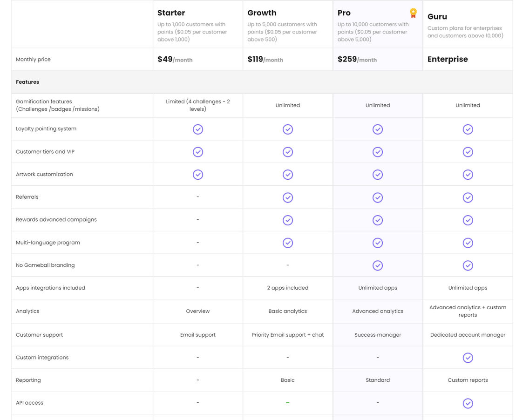Click the "Apps integrations included" row label
Screen dimensions: 516x420
tap(50, 288)
